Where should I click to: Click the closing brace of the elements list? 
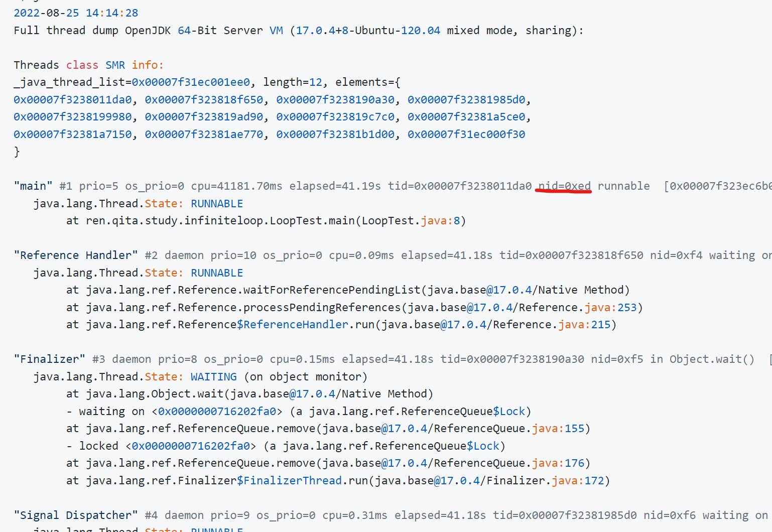pos(17,152)
